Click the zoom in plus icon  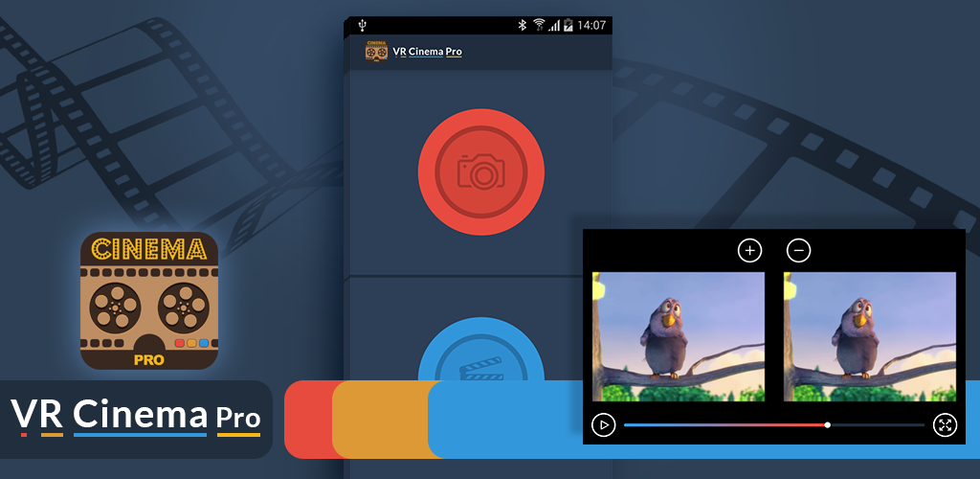pyautogui.click(x=750, y=251)
